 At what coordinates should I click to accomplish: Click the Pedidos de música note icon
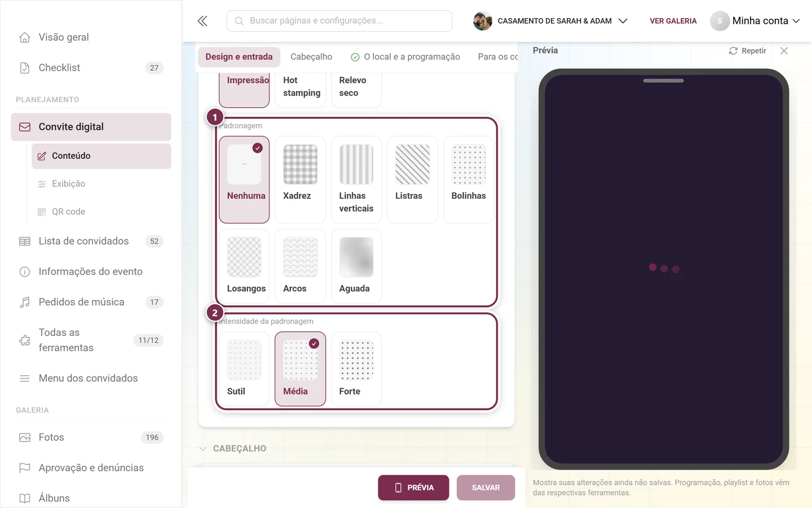coord(25,302)
